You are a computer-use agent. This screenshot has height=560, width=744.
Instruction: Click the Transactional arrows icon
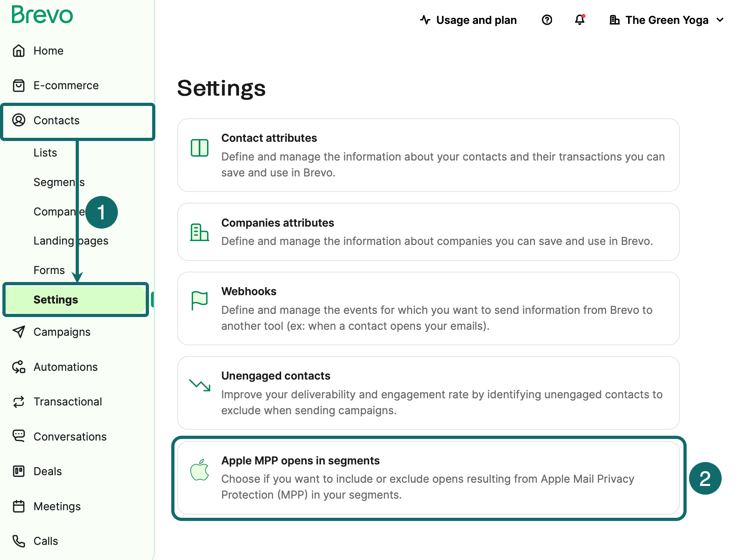click(x=19, y=402)
